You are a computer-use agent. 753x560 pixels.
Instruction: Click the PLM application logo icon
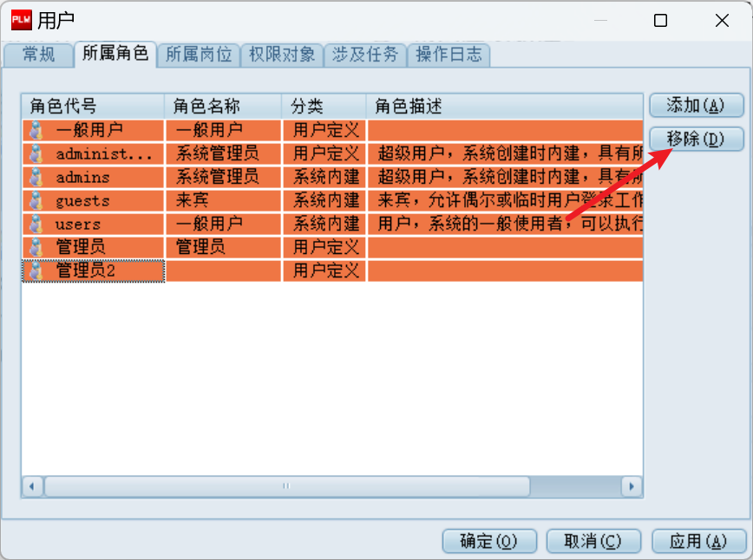coord(21,20)
